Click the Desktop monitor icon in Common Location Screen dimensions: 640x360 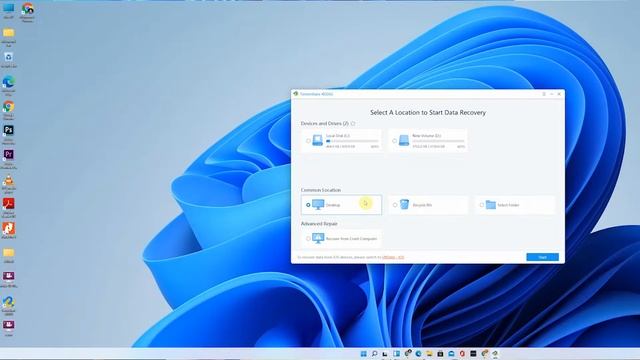tap(318, 204)
